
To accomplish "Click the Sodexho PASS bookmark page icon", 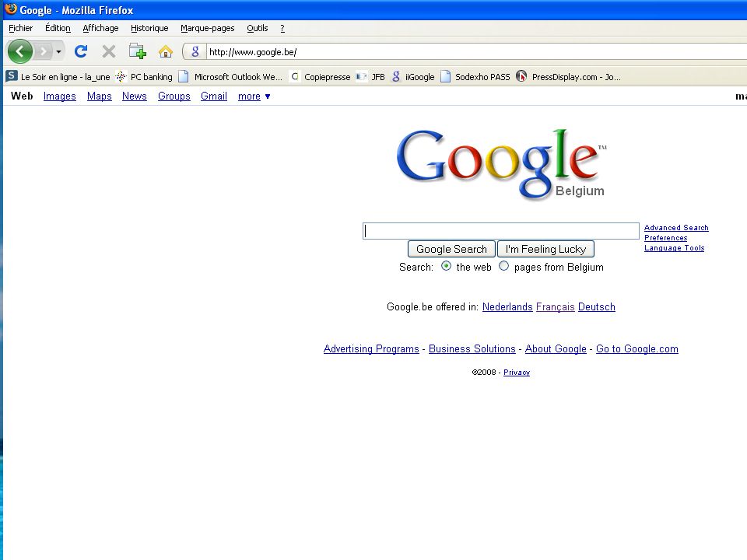I will pyautogui.click(x=445, y=76).
